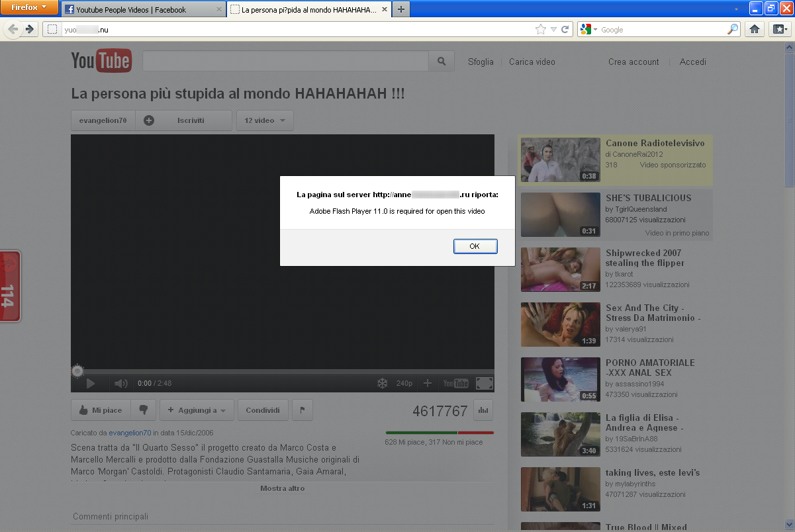
Task: Show video statistics chart icon
Action: pyautogui.click(x=483, y=410)
